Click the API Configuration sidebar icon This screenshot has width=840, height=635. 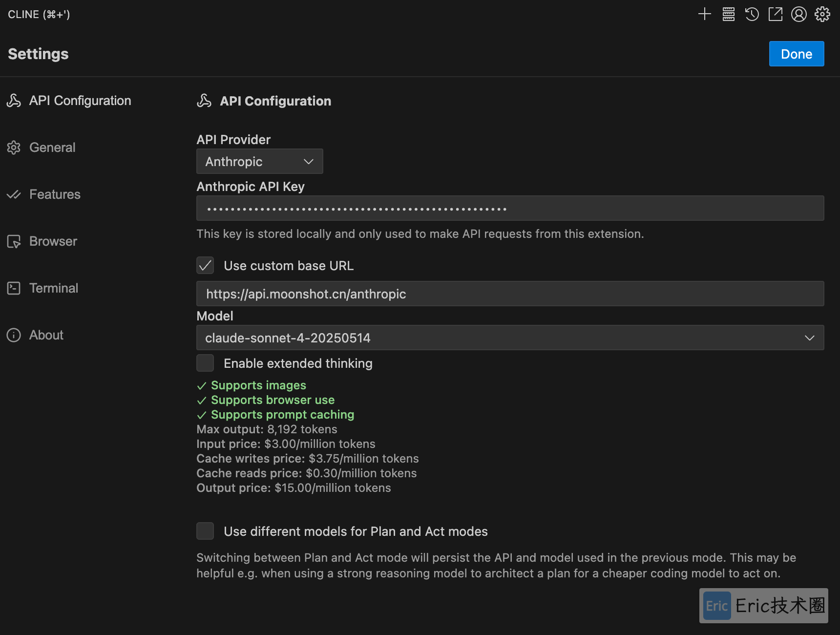coord(14,101)
